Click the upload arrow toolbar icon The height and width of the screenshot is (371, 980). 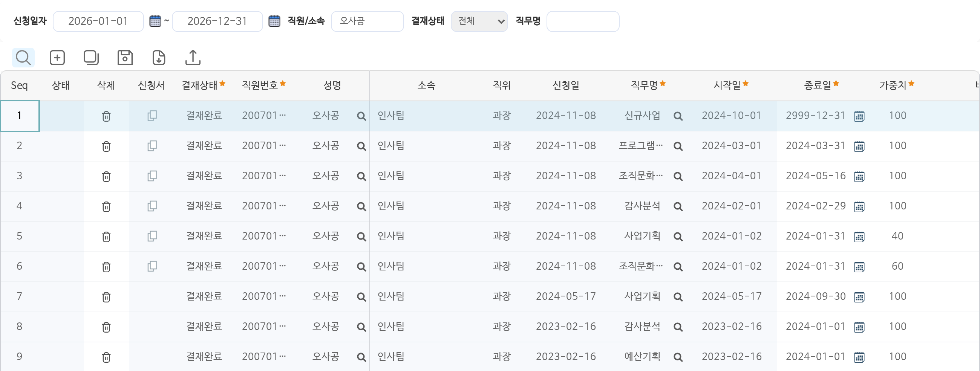coord(193,58)
